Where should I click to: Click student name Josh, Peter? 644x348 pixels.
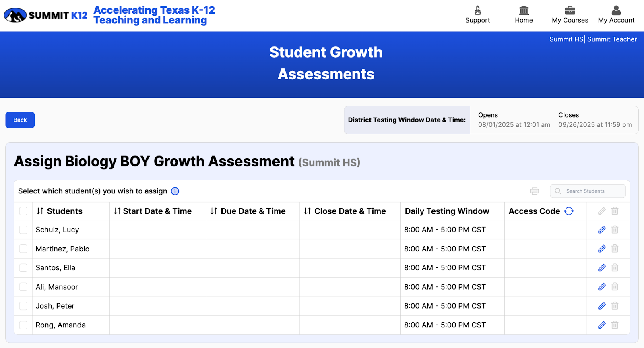pyautogui.click(x=55, y=306)
